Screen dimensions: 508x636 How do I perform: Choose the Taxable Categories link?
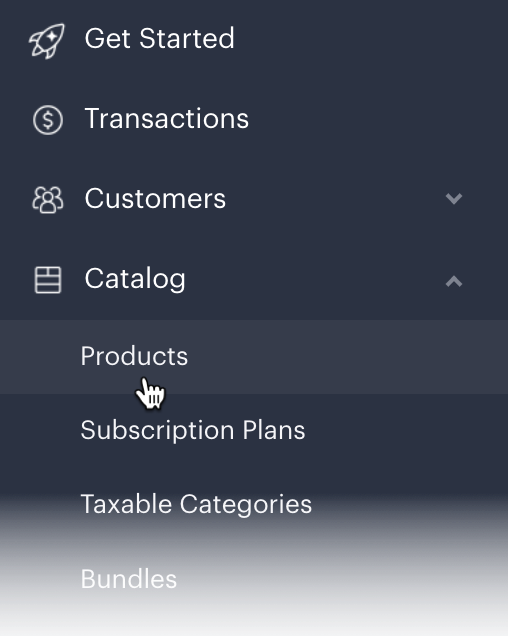pos(196,505)
